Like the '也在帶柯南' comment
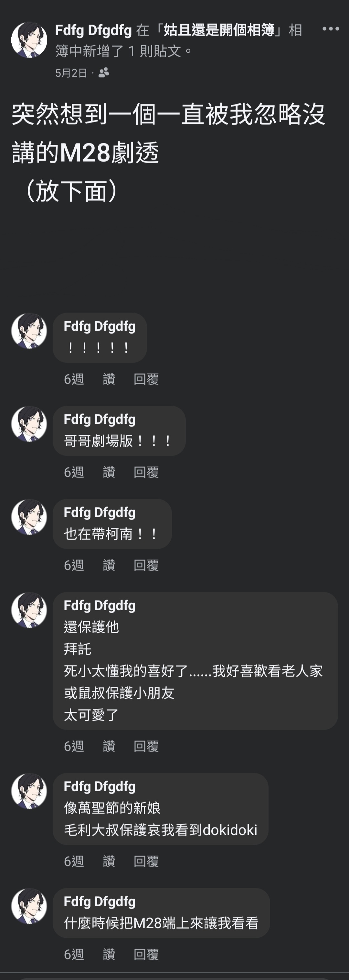This screenshot has height=980, width=349. point(109,565)
